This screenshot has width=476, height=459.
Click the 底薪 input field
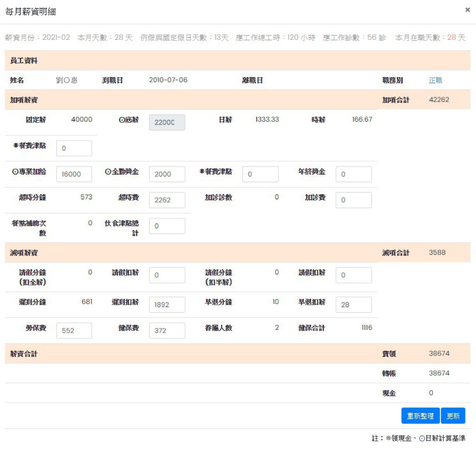tap(167, 122)
